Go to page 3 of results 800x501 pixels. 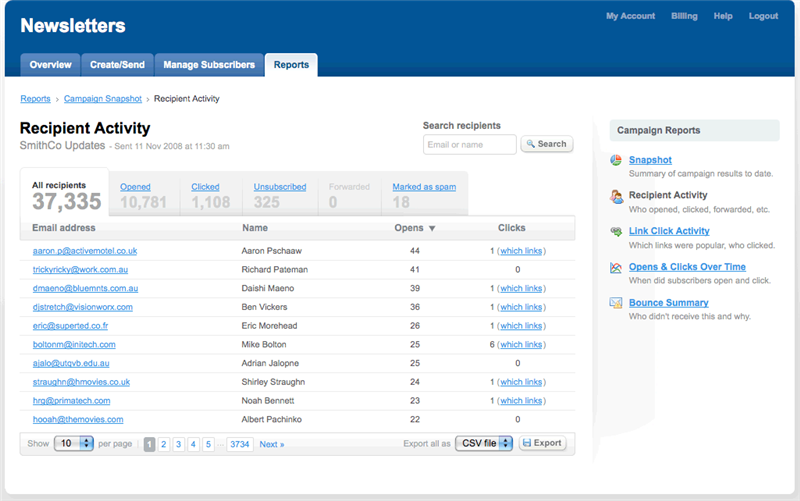pyautogui.click(x=179, y=444)
